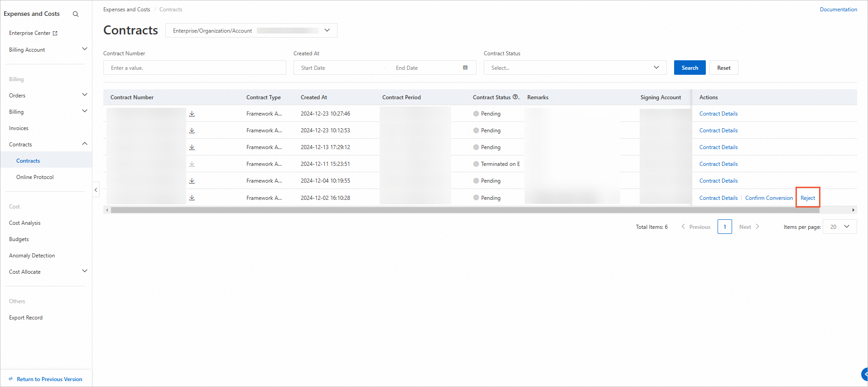Download contract created 2024-12-13 17:29:12
The image size is (868, 387).
click(x=192, y=147)
